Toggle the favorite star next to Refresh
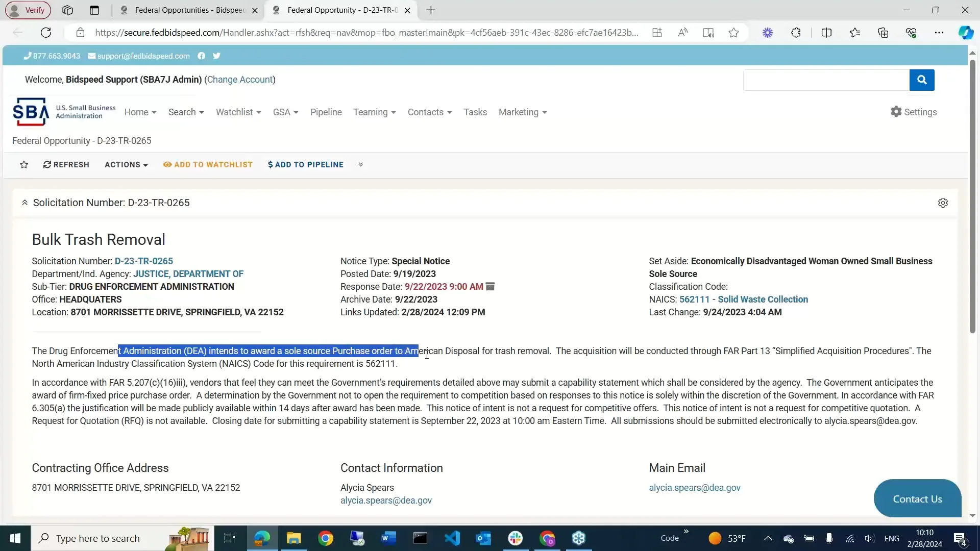This screenshot has width=980, height=551. 24,164
